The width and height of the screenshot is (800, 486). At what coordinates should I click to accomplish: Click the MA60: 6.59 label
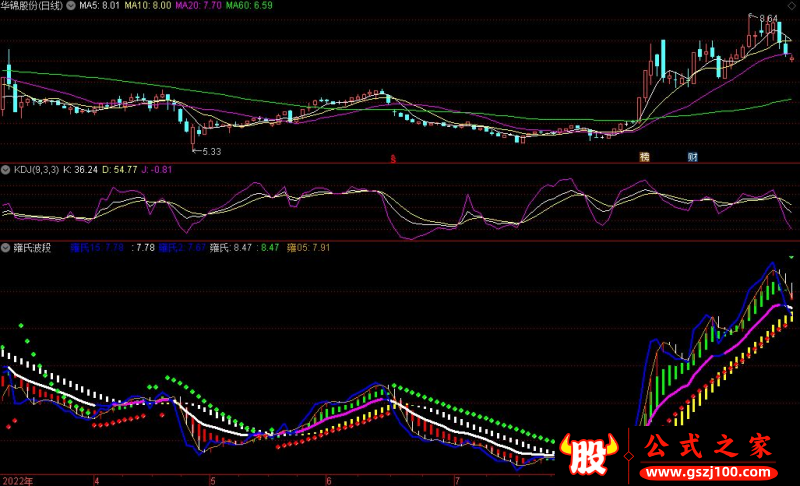[249, 6]
